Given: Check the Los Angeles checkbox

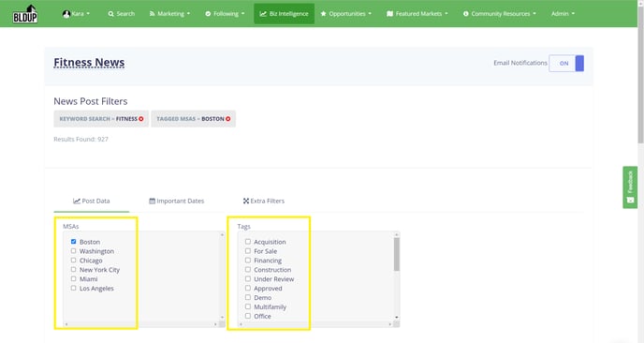Looking at the screenshot, I should pos(74,288).
